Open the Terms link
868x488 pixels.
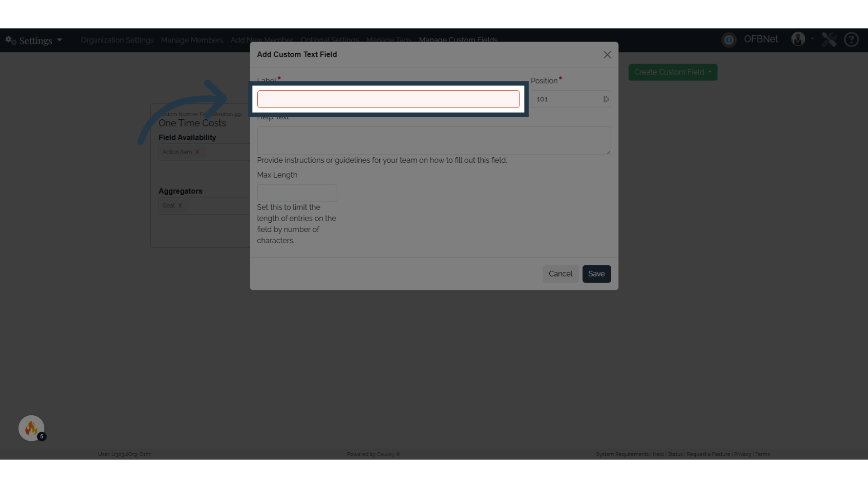click(x=762, y=454)
